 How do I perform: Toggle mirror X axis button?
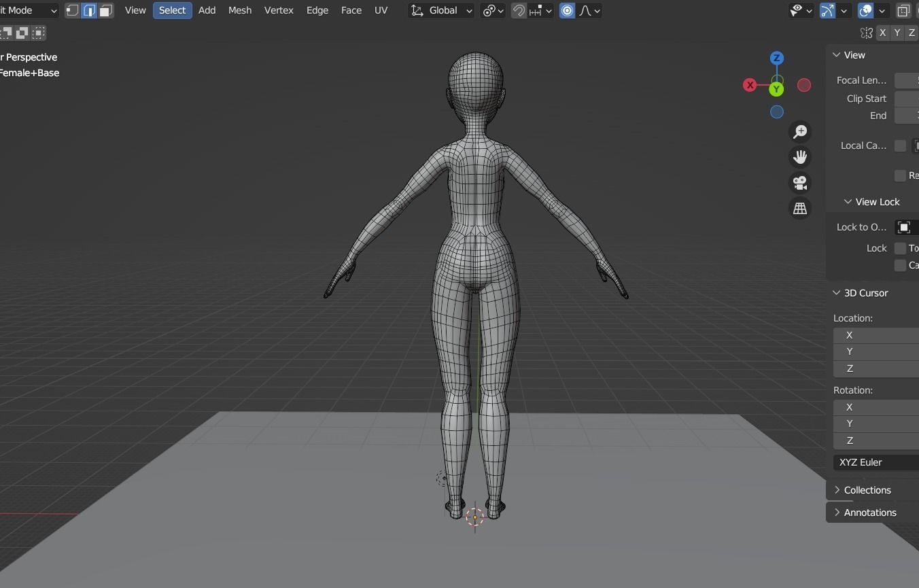click(x=882, y=33)
